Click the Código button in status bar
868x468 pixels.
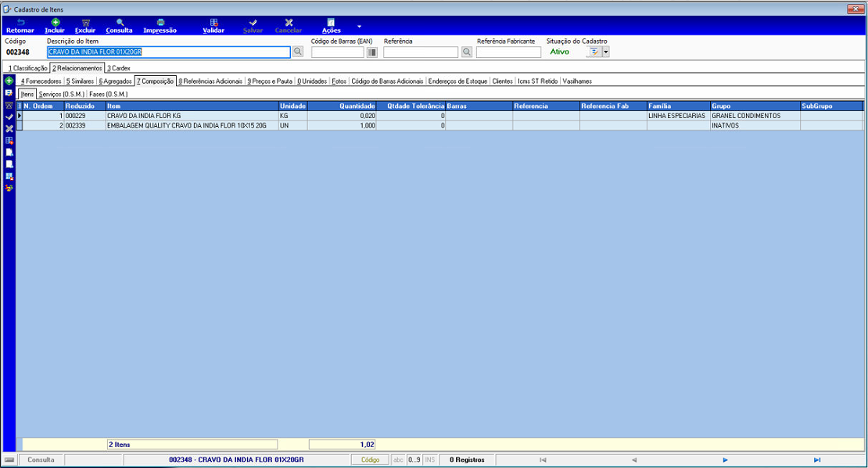[371, 459]
